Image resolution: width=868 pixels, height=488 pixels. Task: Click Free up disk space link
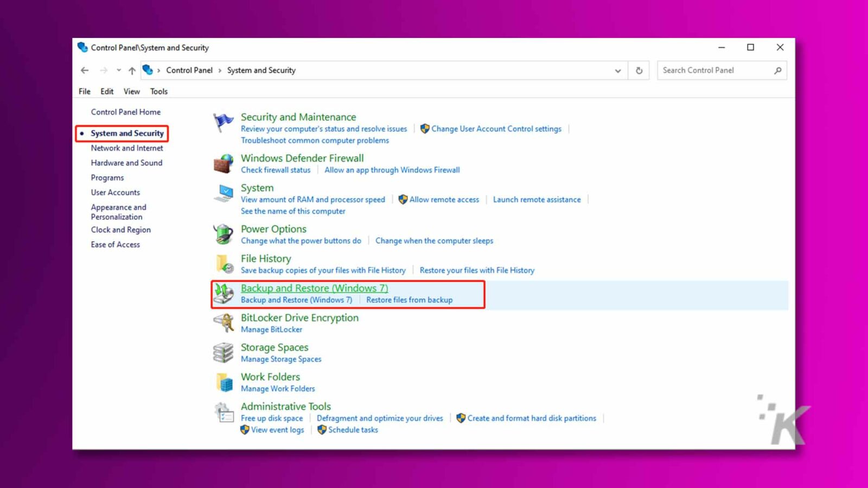click(272, 419)
